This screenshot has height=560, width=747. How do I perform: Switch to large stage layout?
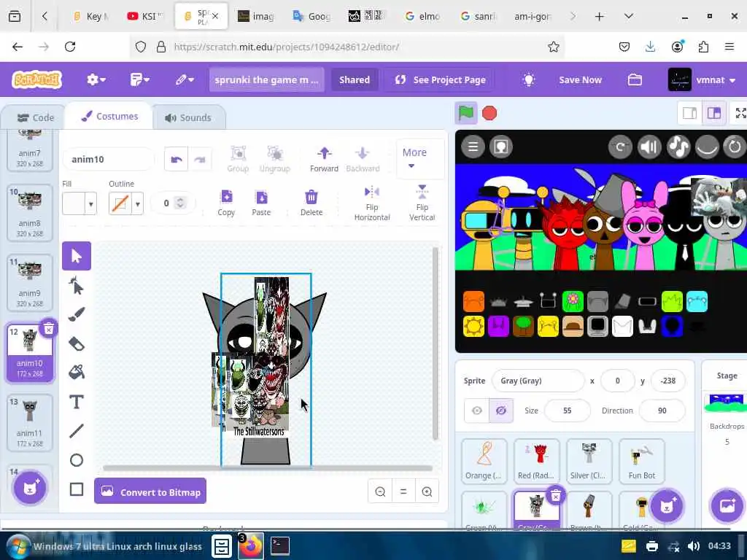[713, 113]
